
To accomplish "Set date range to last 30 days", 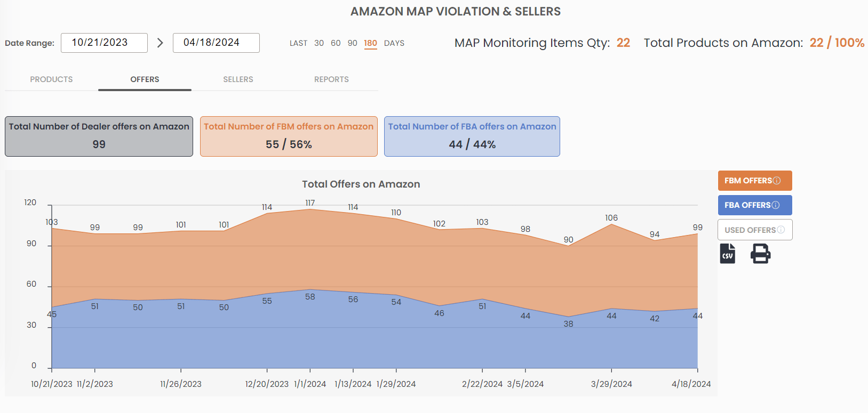I will click(x=319, y=43).
